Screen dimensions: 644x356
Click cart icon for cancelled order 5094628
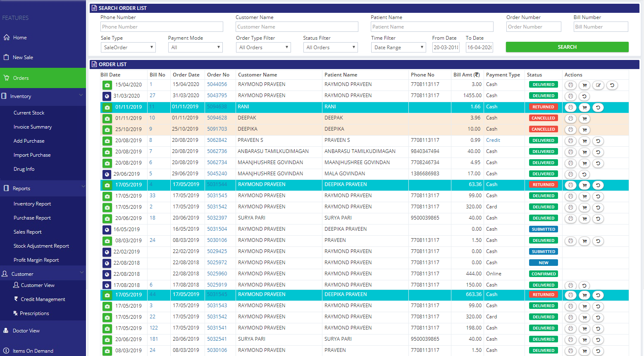(x=584, y=119)
